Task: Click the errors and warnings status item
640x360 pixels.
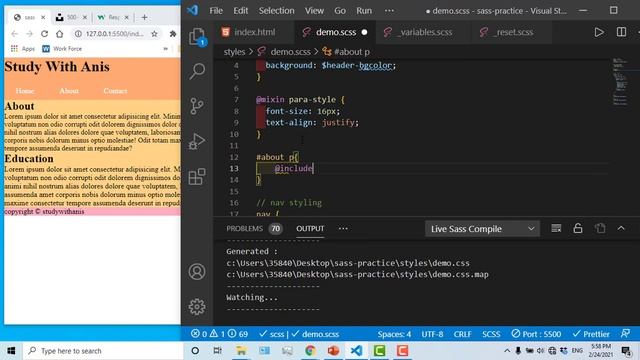Action: pyautogui.click(x=219, y=334)
